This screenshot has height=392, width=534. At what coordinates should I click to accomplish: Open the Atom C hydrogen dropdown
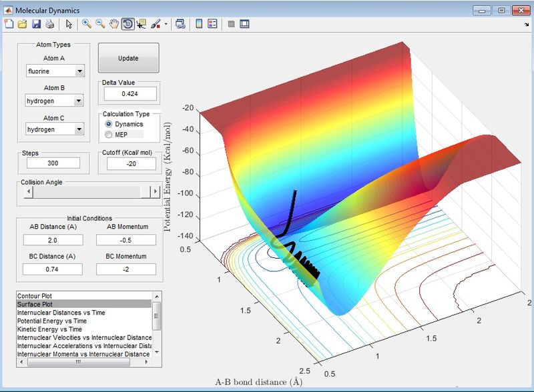[79, 129]
